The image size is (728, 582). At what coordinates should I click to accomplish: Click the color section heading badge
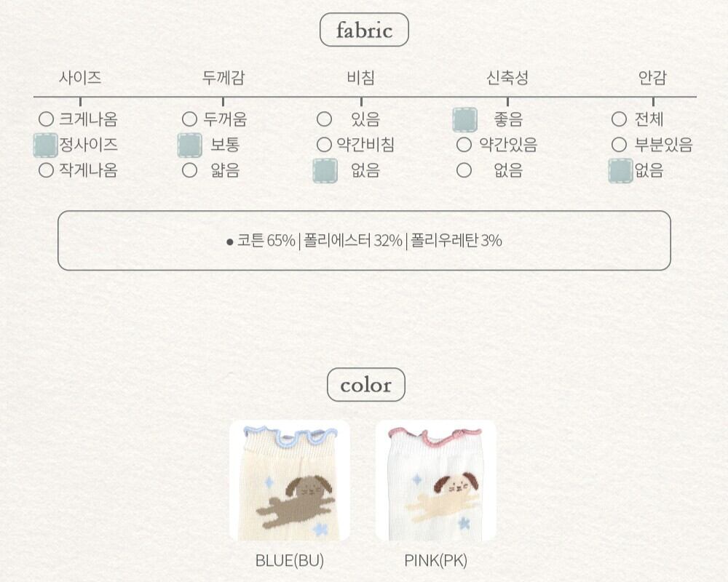[x=365, y=385]
